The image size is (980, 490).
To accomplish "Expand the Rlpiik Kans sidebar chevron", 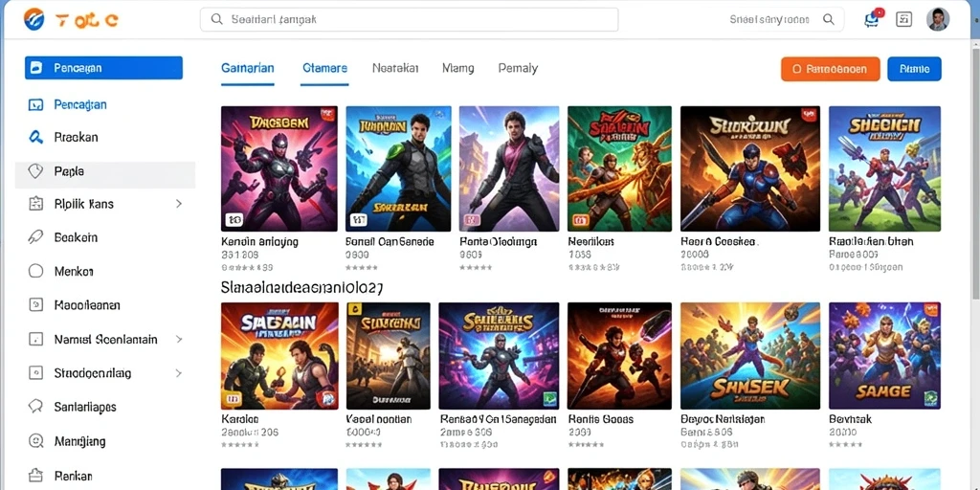I will coord(179,204).
